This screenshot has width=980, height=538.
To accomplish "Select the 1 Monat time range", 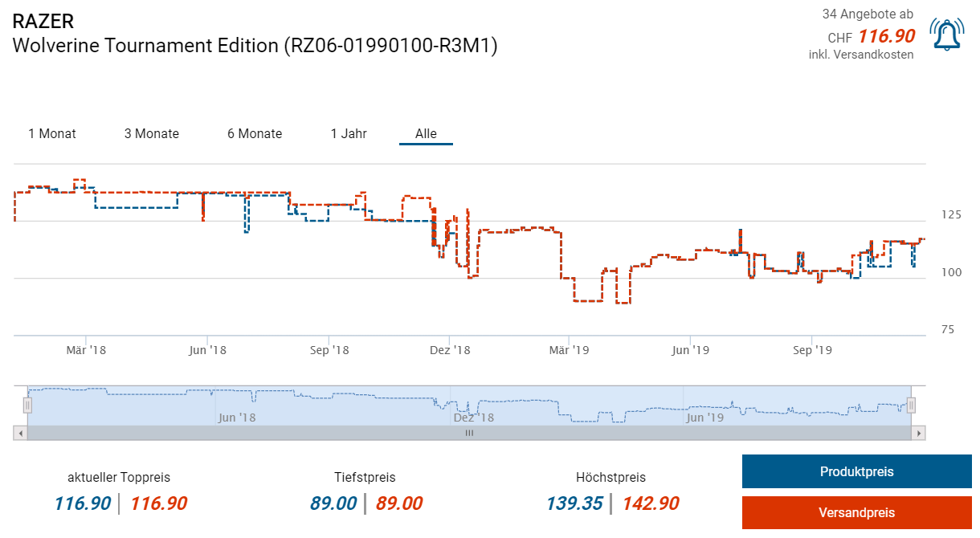I will [x=52, y=133].
